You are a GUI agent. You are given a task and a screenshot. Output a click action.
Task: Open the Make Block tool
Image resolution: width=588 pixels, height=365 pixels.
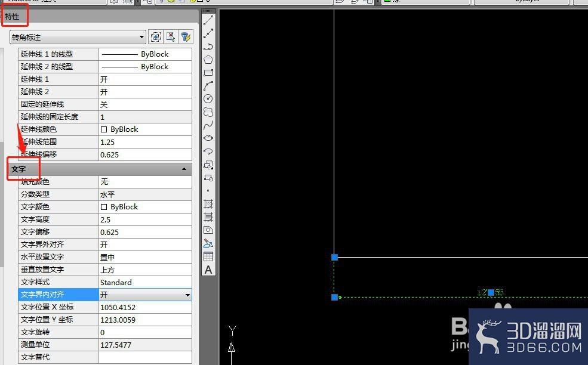208,178
